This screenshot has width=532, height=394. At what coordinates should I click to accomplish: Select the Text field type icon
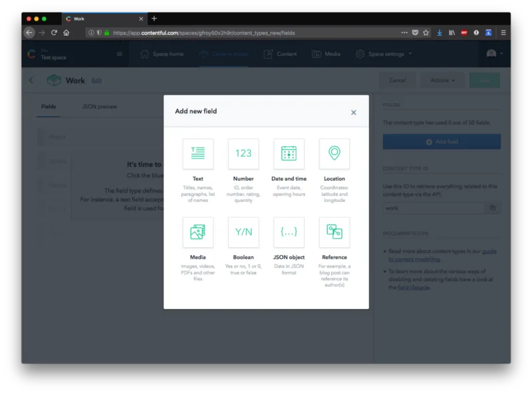coord(198,153)
